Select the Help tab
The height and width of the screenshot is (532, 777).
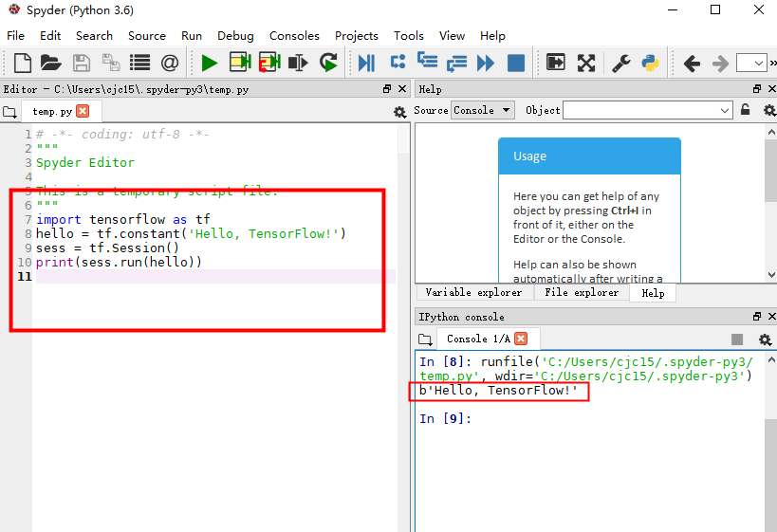(653, 293)
